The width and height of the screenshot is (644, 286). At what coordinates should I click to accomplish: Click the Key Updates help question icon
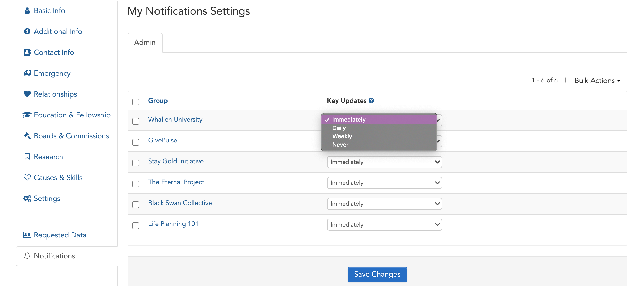(x=371, y=100)
